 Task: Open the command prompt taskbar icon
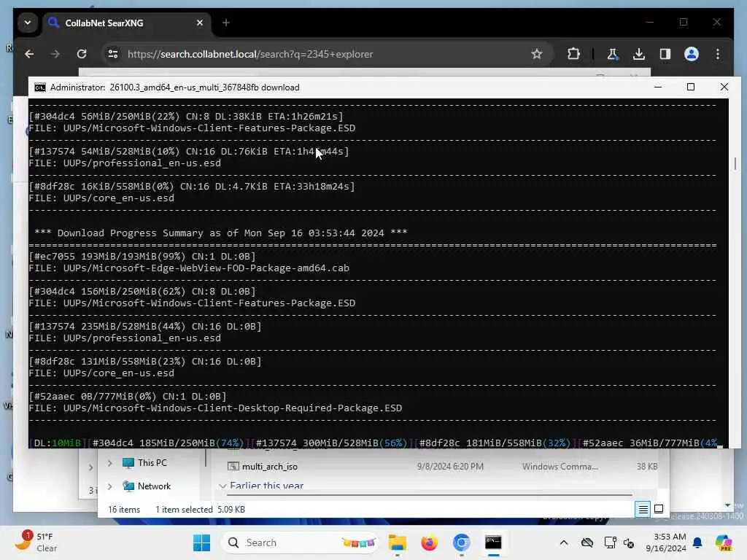pyautogui.click(x=493, y=542)
